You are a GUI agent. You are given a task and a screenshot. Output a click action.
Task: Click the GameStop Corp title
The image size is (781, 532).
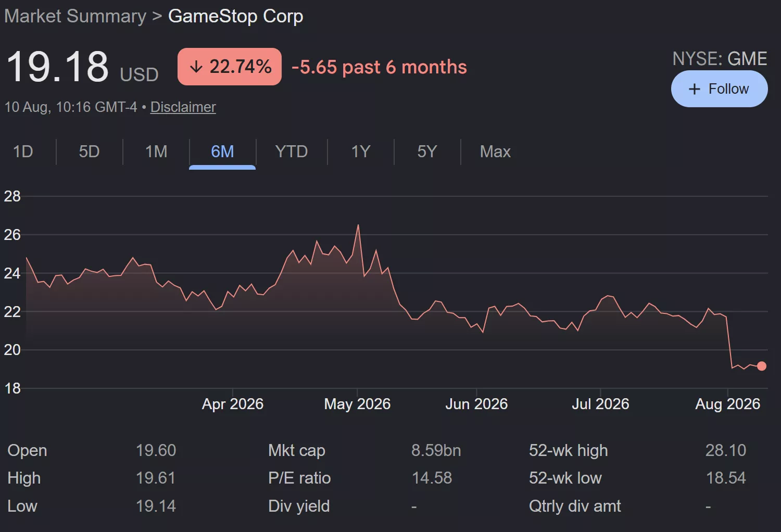click(236, 16)
